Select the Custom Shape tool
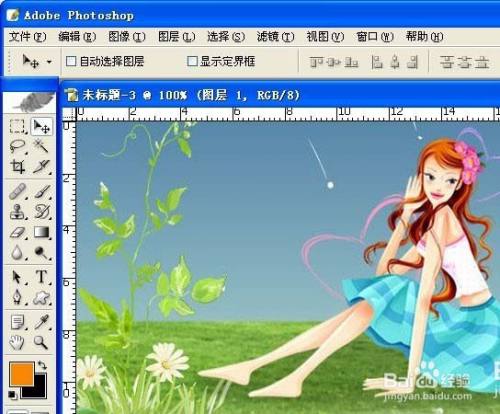Screen dimensions: 500x414 coord(42,297)
